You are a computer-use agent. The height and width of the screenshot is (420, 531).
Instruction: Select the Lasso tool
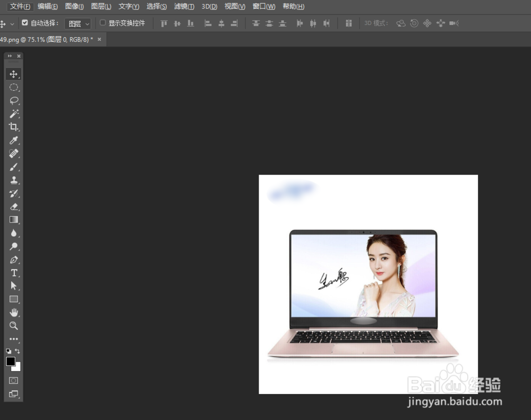pos(14,100)
